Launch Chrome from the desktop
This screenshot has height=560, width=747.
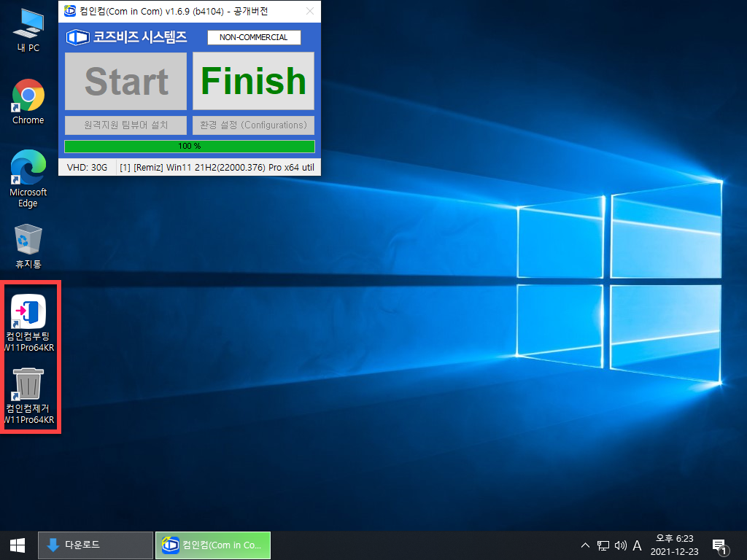tap(28, 101)
